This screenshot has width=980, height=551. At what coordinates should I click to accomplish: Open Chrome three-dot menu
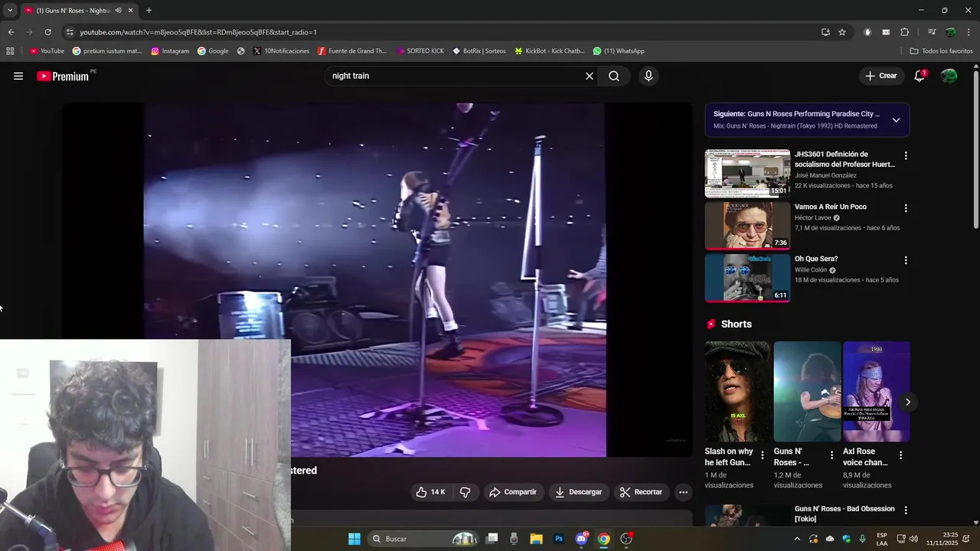pyautogui.click(x=969, y=32)
